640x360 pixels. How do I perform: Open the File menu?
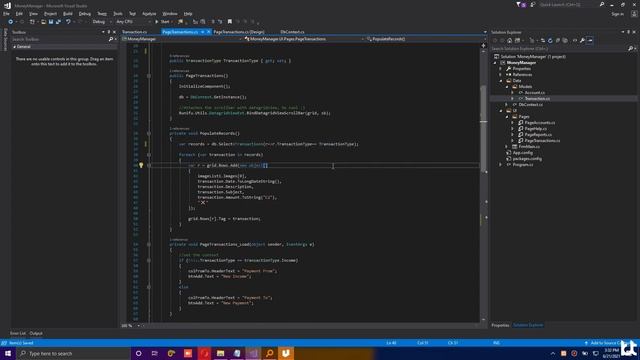(6, 13)
